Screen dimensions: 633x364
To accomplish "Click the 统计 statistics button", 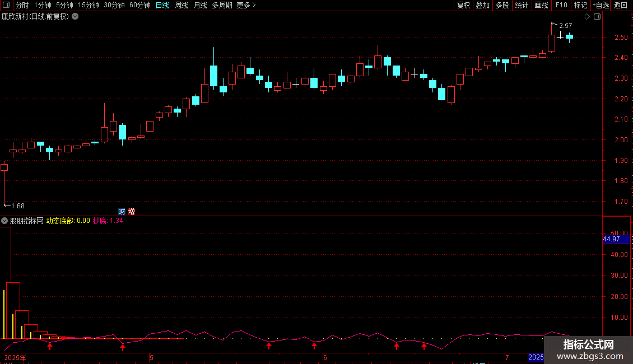I will 522,5.
